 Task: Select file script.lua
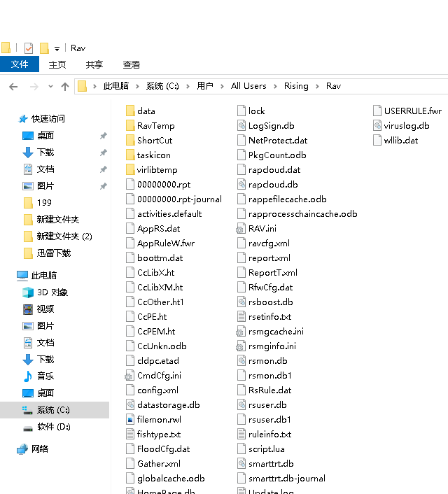261,449
